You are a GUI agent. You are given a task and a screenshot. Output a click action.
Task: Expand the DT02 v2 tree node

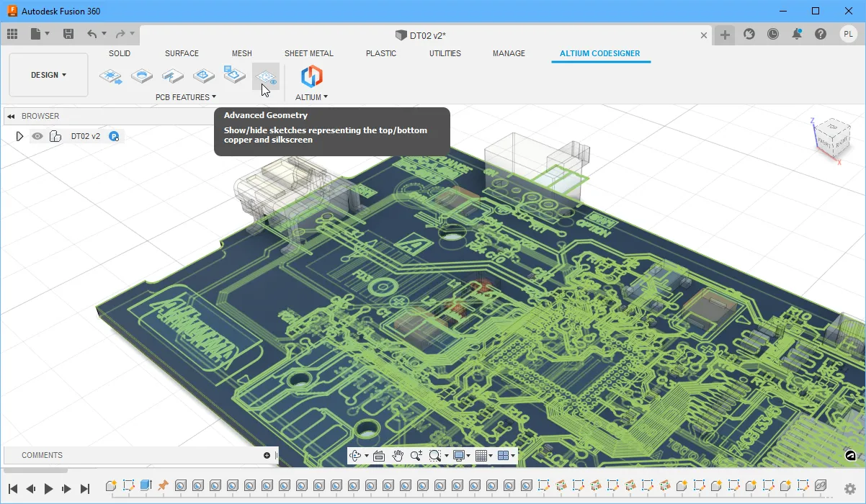click(19, 136)
